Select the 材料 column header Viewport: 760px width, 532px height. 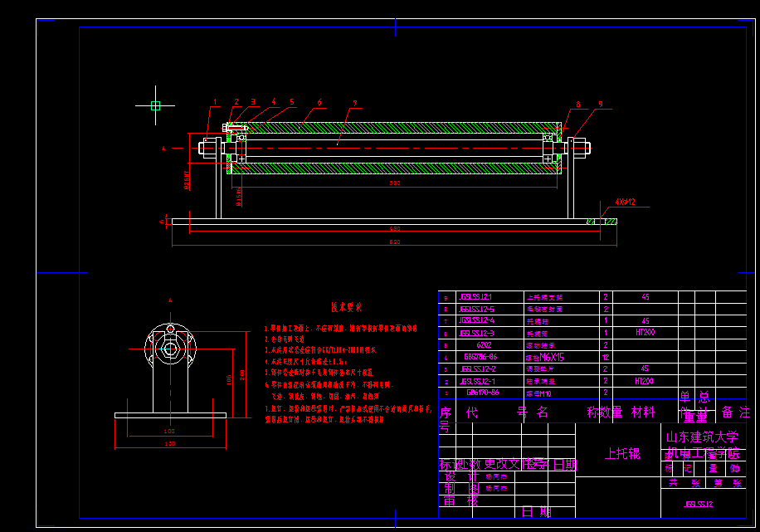(643, 412)
